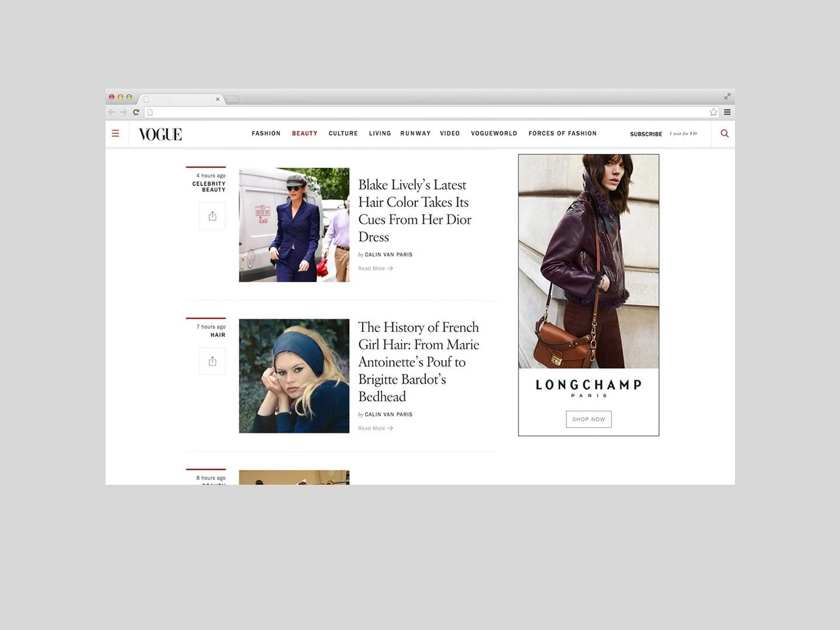The width and height of the screenshot is (840, 630).
Task: Click the 8 hours ago timestamp
Action: click(x=211, y=478)
